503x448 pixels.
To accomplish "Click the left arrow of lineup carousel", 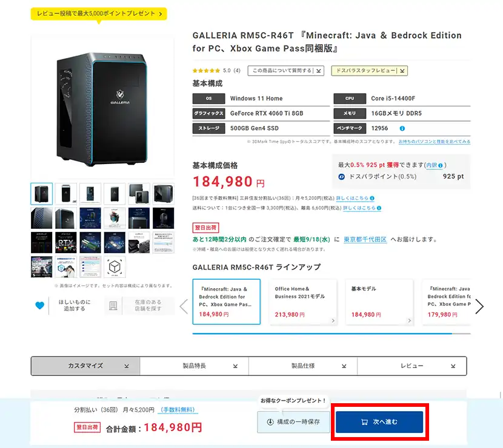I will pos(184,306).
